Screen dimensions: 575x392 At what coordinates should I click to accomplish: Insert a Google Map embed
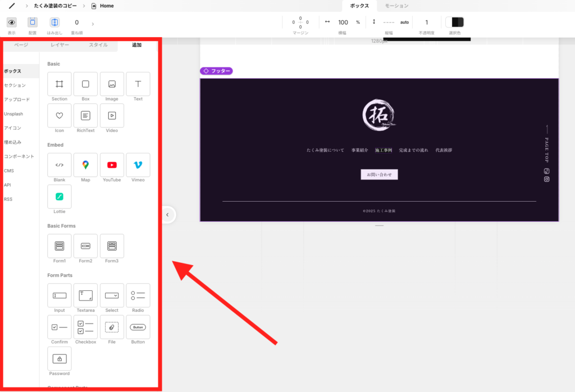point(85,165)
